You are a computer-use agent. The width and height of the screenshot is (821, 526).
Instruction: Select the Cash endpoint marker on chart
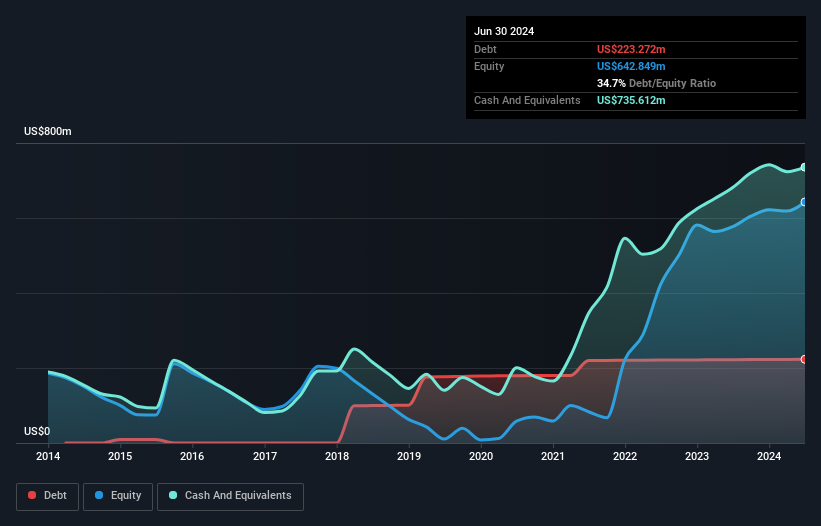[804, 167]
